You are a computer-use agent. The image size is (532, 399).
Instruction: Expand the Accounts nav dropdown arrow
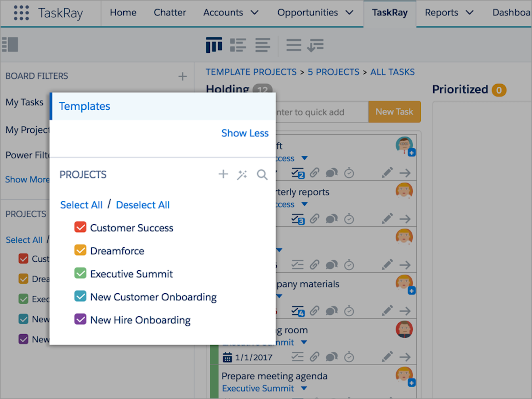[x=254, y=13]
